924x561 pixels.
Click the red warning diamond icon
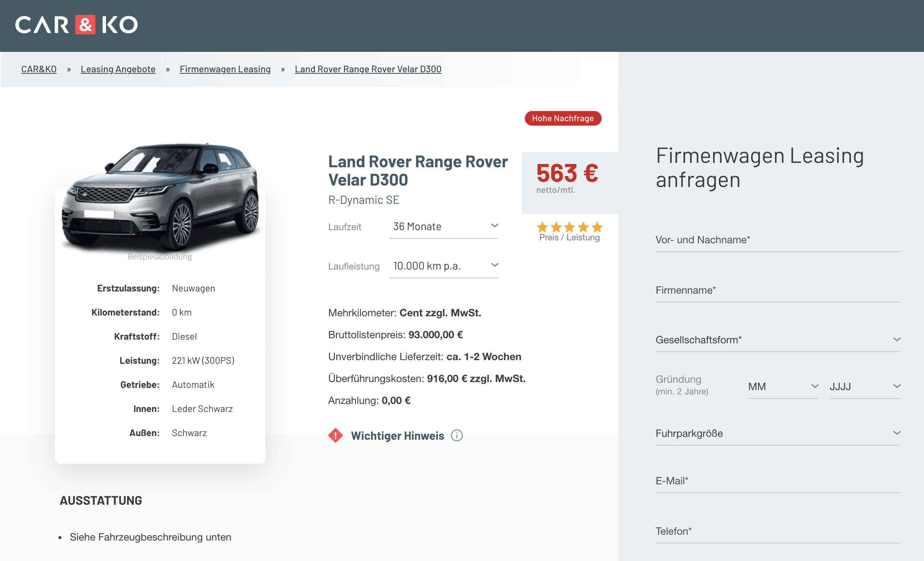(335, 435)
